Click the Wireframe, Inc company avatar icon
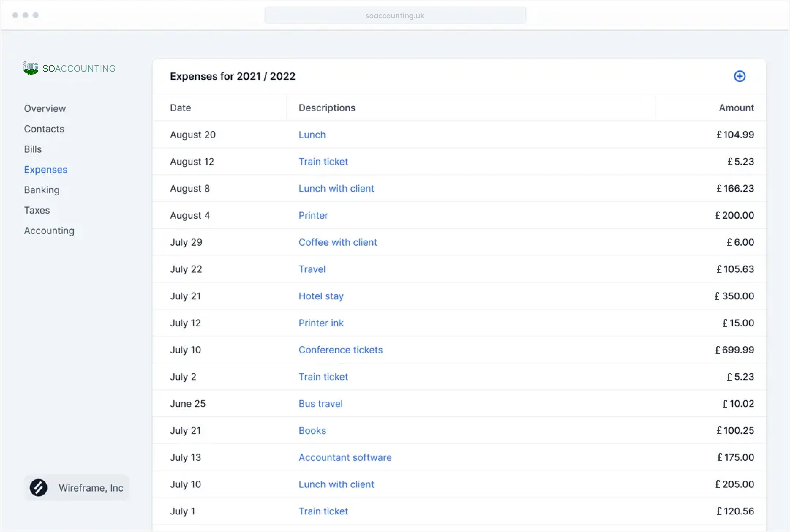 tap(38, 488)
